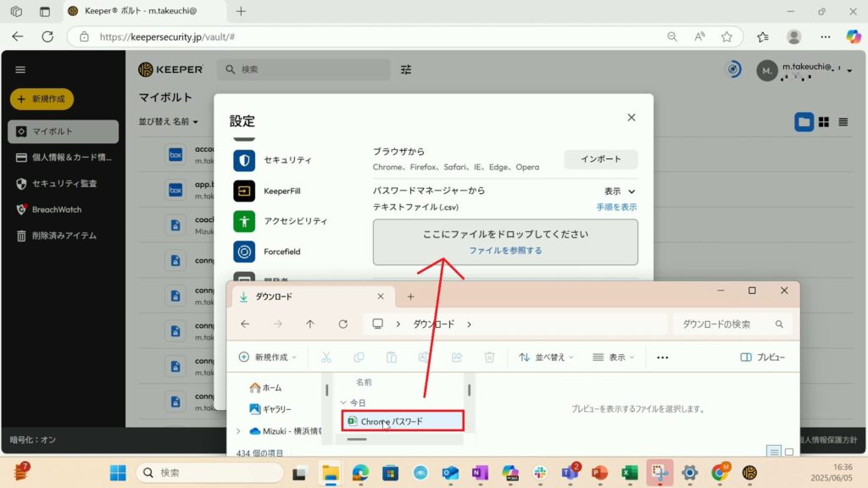Refresh the ダウンロード folder in Explorer
This screenshot has width=868, height=488.
(343, 324)
